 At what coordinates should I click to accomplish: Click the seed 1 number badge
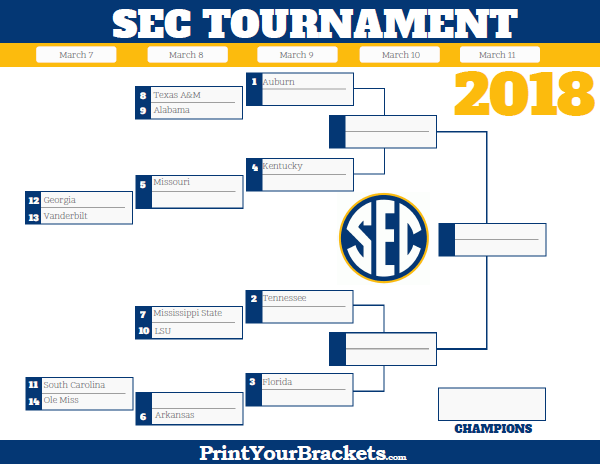[255, 82]
